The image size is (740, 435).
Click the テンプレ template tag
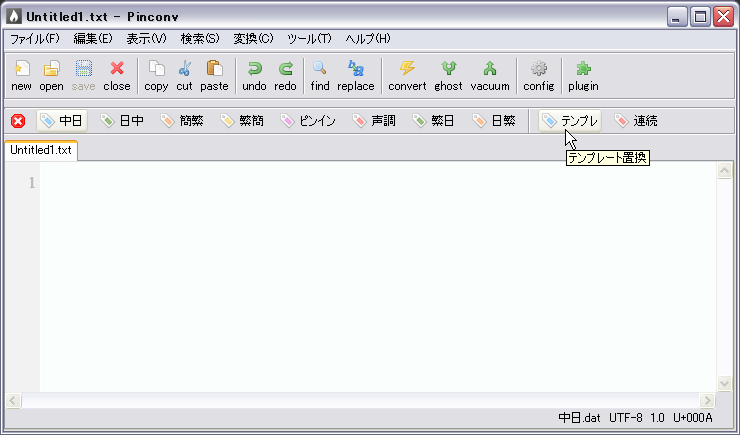[570, 121]
